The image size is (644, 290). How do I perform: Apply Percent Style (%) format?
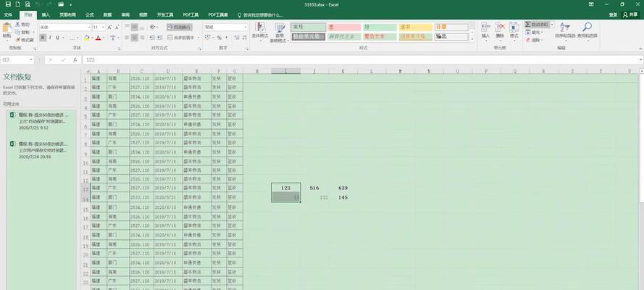(x=219, y=38)
